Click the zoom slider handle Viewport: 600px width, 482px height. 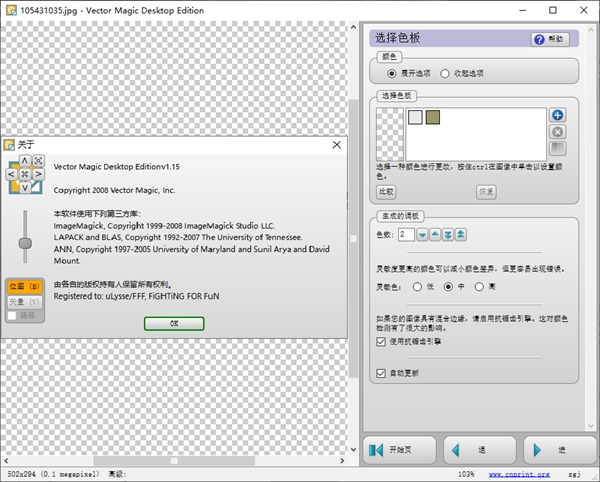coord(25,243)
